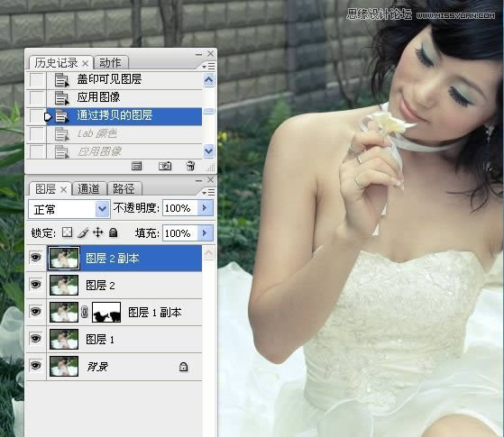504x437 pixels.
Task: Hide the 背景 layer eye icon
Action: (36, 366)
